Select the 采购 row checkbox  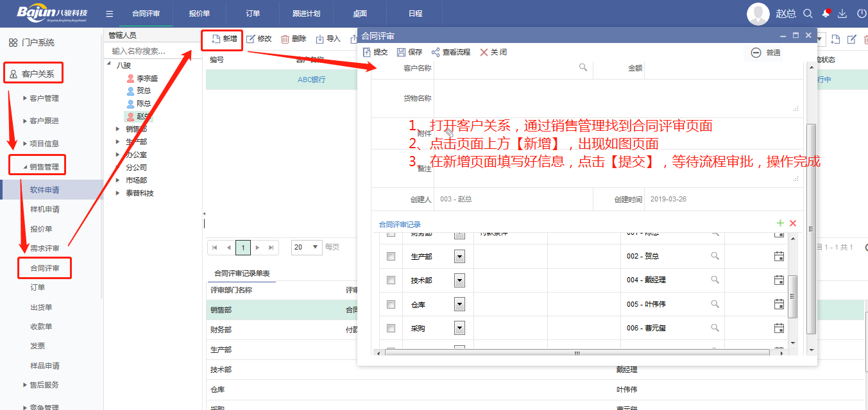[391, 328]
